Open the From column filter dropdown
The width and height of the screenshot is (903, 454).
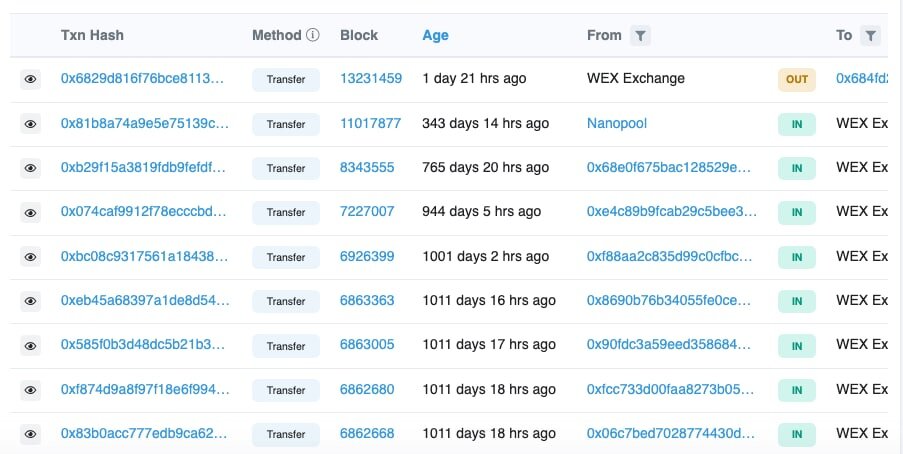(x=641, y=36)
